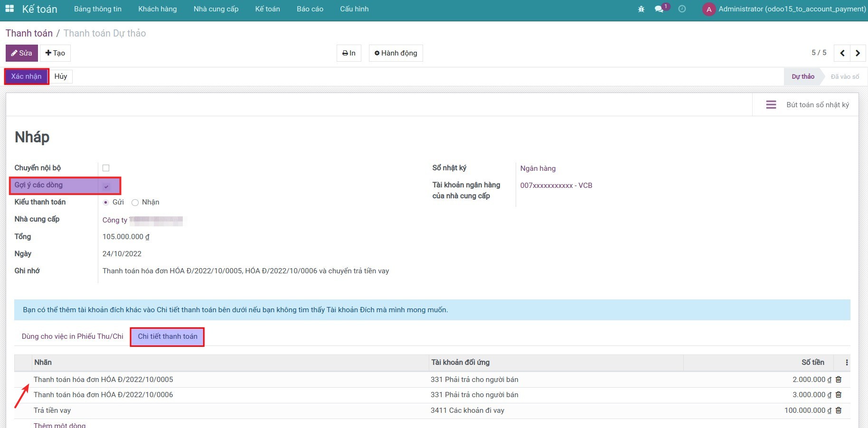The image size is (868, 428).
Task: Go to the previous record arrow
Action: [842, 53]
